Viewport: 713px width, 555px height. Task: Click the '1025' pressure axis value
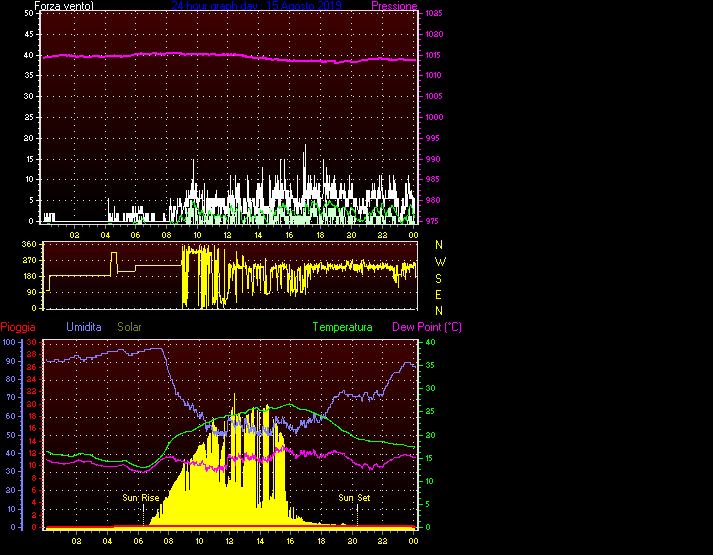[434, 13]
